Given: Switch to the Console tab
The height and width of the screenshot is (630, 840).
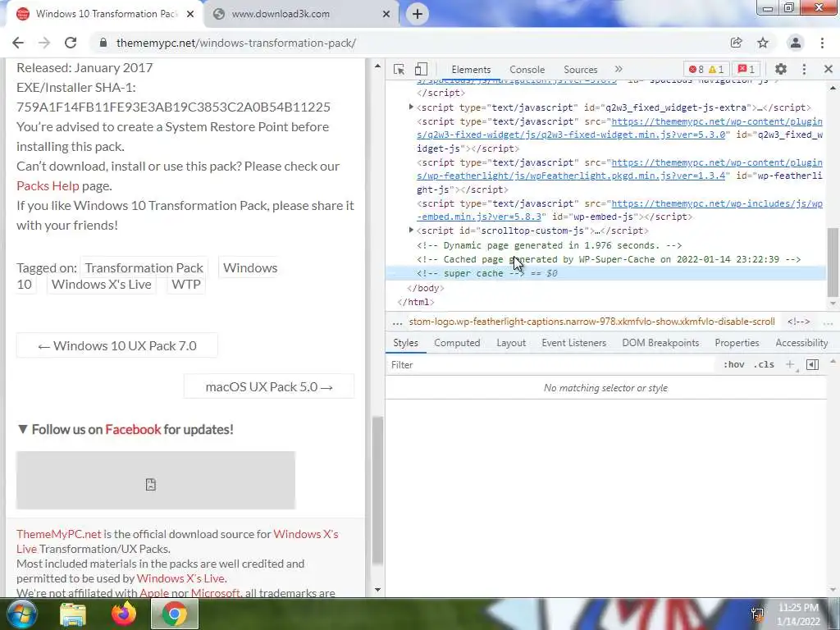Looking at the screenshot, I should tap(527, 70).
